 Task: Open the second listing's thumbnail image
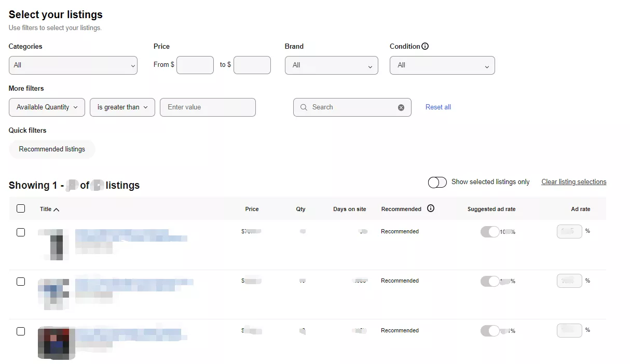53,293
